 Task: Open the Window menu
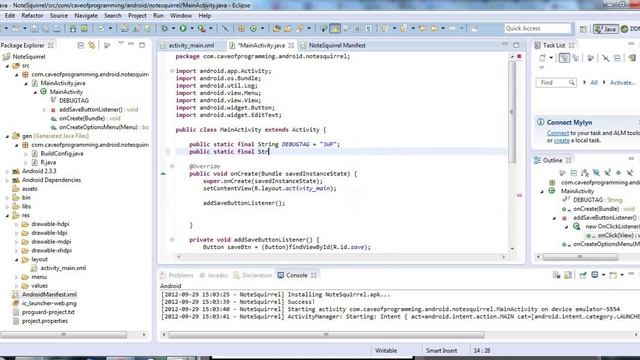pyautogui.click(x=181, y=16)
